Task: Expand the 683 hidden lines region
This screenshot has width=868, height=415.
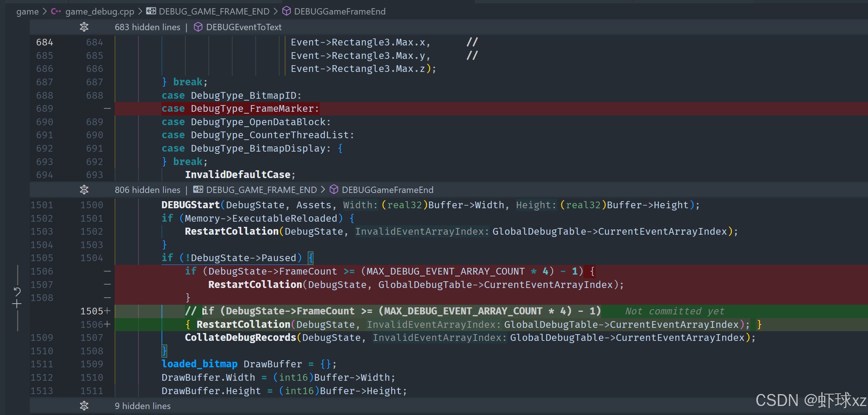Action: (147, 27)
